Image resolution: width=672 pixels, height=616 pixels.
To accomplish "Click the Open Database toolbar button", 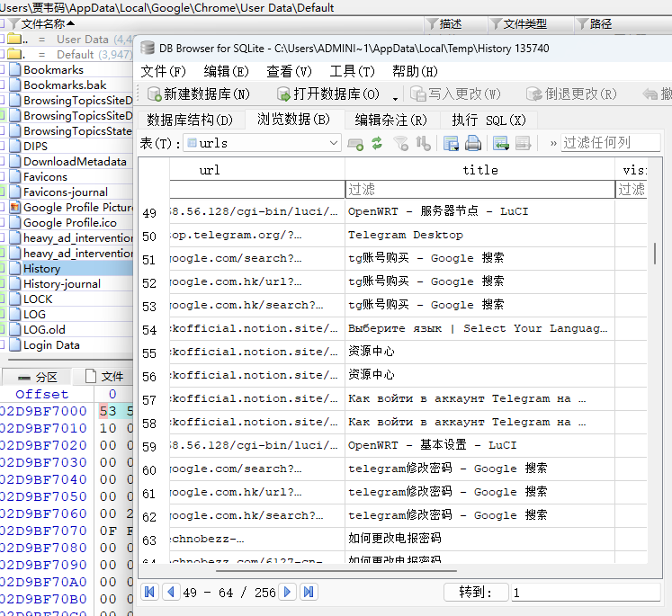I will pyautogui.click(x=328, y=94).
